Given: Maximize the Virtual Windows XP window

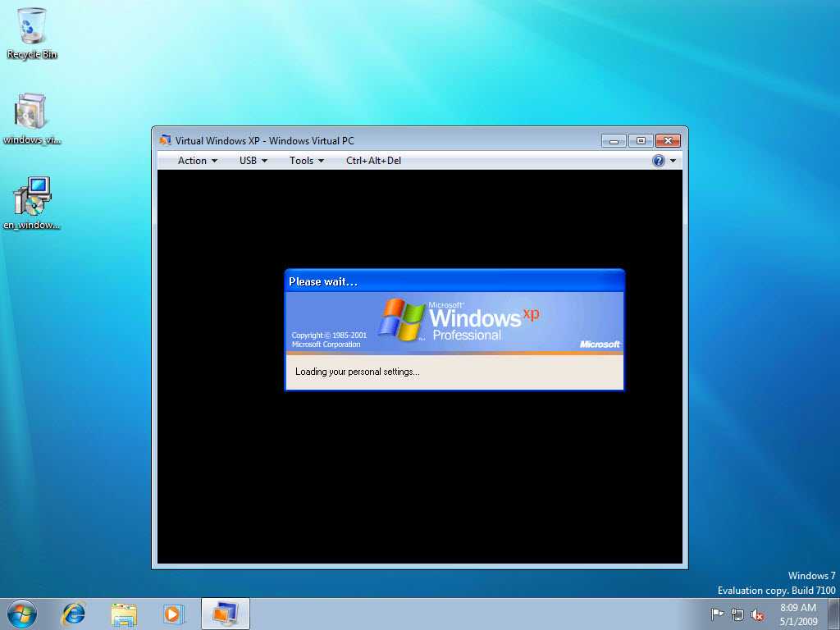Looking at the screenshot, I should pos(641,141).
